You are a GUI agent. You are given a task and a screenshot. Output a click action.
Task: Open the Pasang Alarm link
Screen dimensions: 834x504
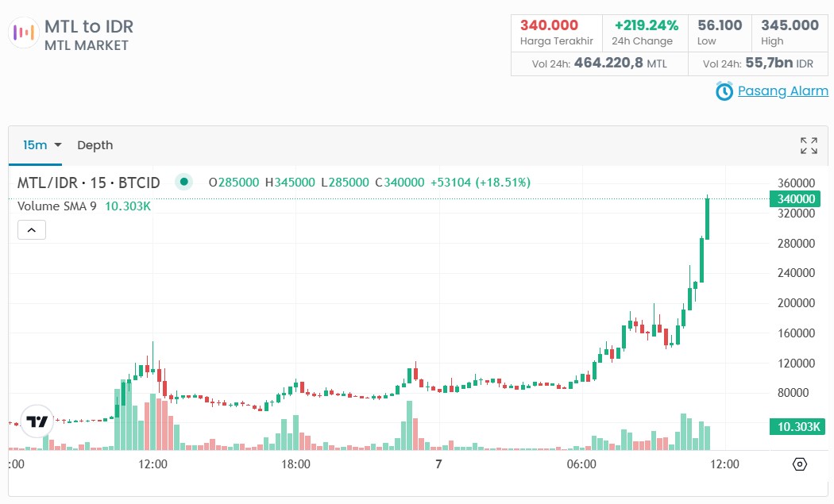(783, 91)
